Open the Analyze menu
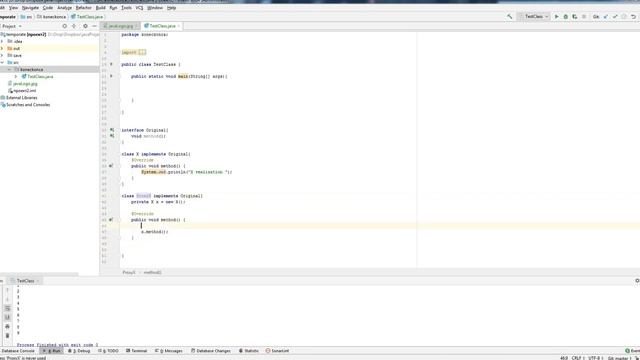Screen dimensions: 640x360 [x=64, y=8]
